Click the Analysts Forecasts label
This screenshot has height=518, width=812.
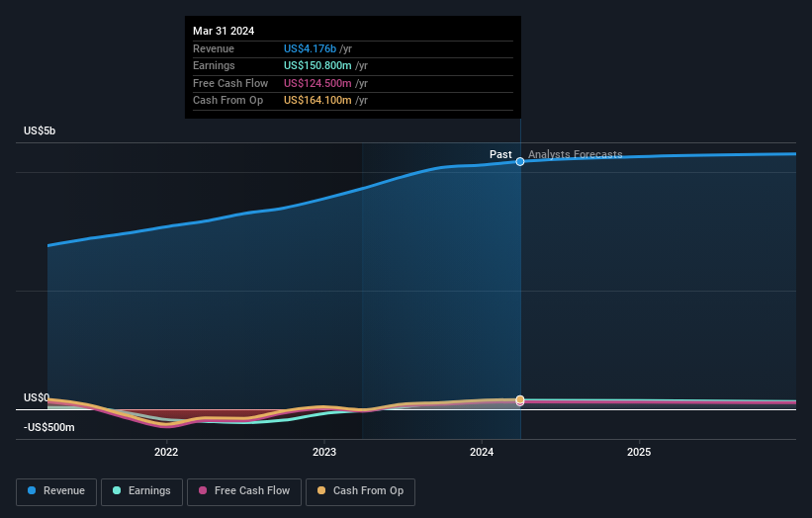point(575,154)
